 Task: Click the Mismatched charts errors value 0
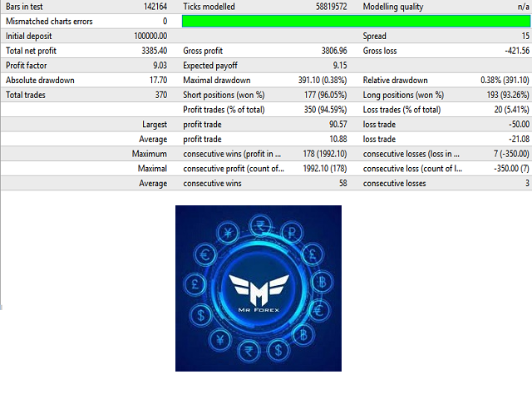165,22
